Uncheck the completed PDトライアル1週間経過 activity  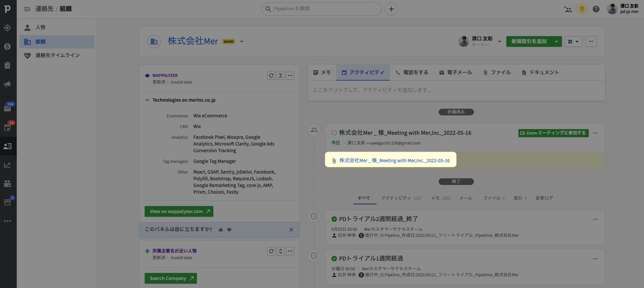click(x=334, y=259)
